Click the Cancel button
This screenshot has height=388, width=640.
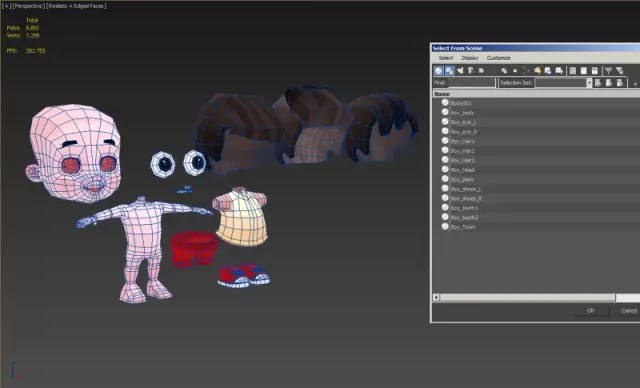pos(628,311)
